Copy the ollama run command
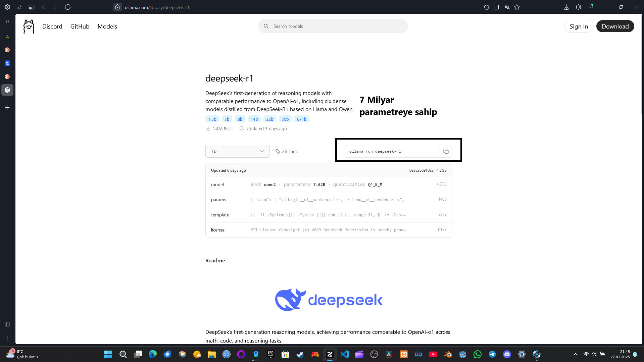Image resolution: width=644 pixels, height=362 pixels. coord(446,151)
